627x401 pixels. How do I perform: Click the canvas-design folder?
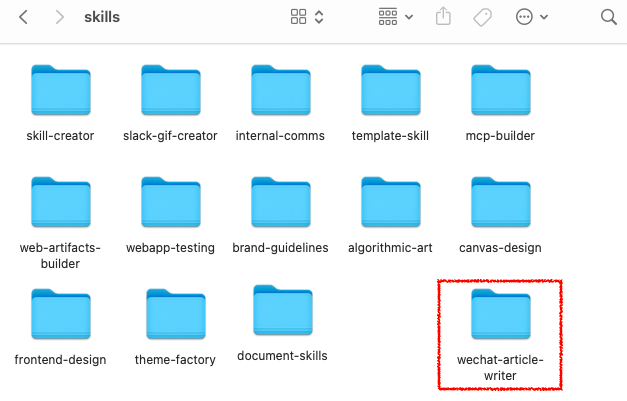coord(500,203)
